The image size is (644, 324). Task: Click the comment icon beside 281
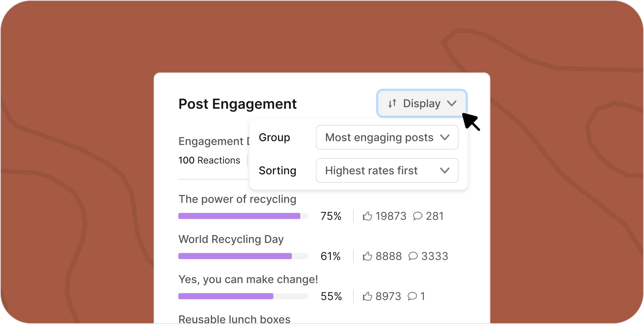pos(418,216)
